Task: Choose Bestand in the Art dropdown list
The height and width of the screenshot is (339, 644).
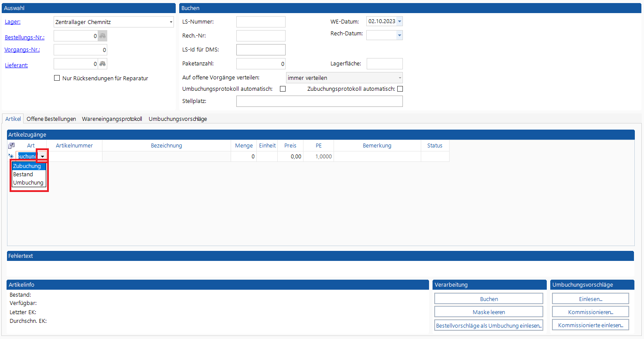Action: 23,175
